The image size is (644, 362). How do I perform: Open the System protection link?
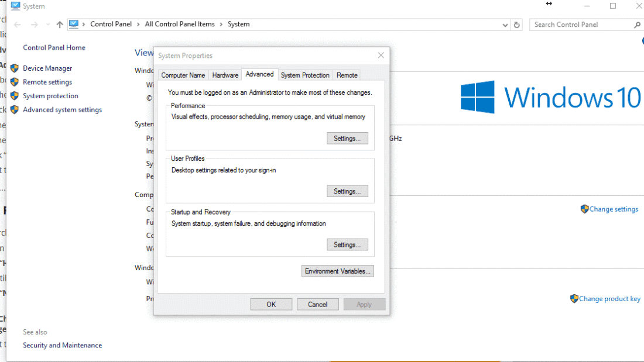pos(50,96)
